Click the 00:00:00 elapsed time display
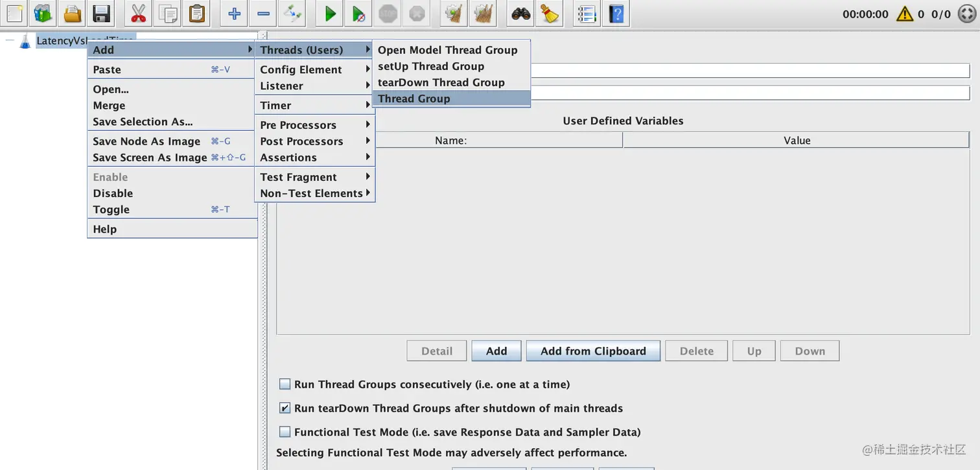Viewport: 980px width, 470px height. point(865,14)
